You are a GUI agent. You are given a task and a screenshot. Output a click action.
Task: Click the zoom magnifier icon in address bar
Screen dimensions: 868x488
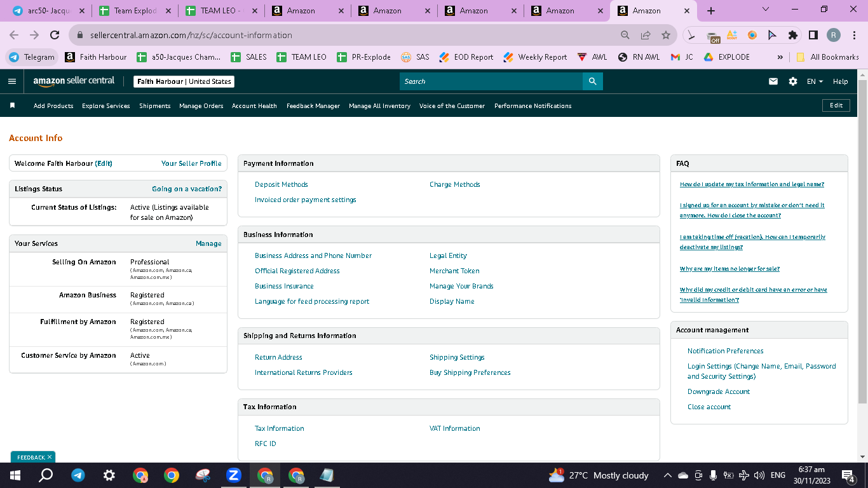(625, 36)
